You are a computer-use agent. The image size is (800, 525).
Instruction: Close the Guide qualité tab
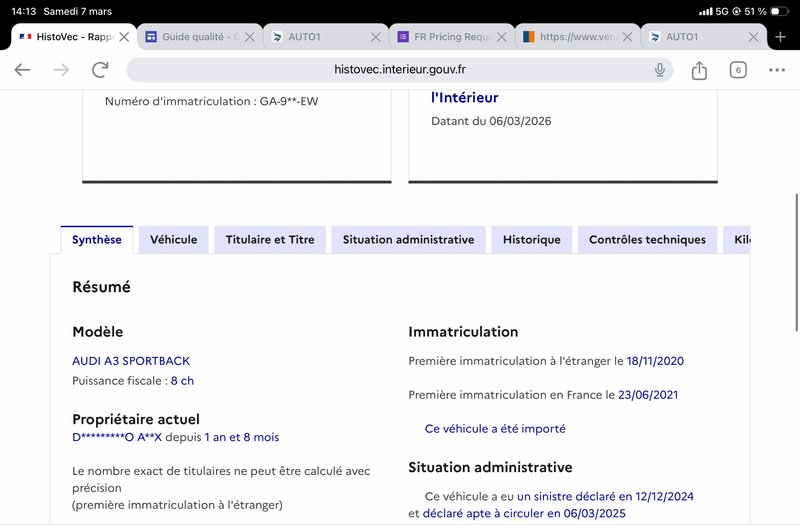tap(249, 37)
